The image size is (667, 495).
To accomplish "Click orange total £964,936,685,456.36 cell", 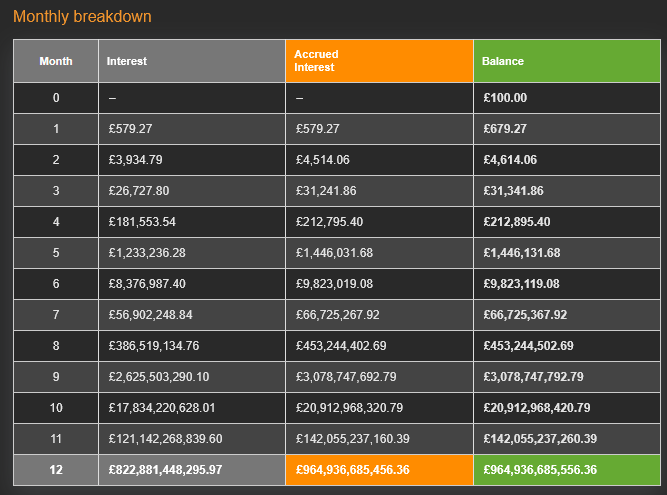I will pos(352,470).
